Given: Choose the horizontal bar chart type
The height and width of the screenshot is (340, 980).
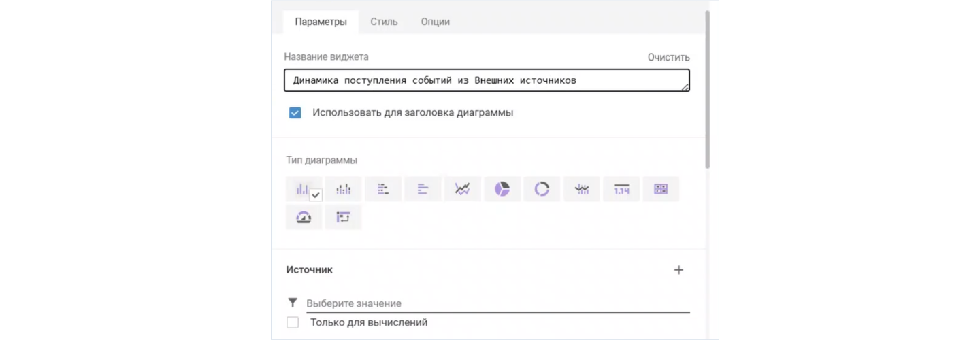Looking at the screenshot, I should (x=423, y=189).
